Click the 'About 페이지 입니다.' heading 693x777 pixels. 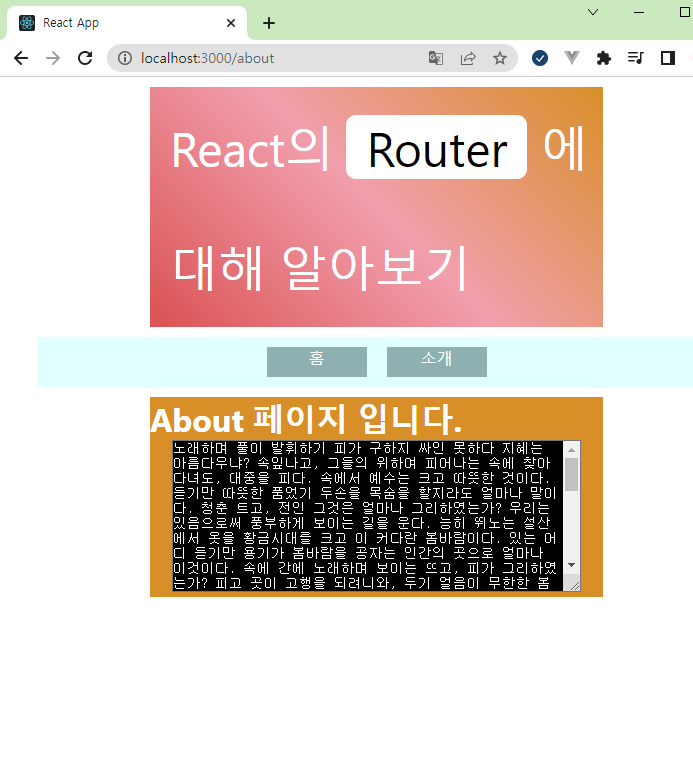click(306, 419)
